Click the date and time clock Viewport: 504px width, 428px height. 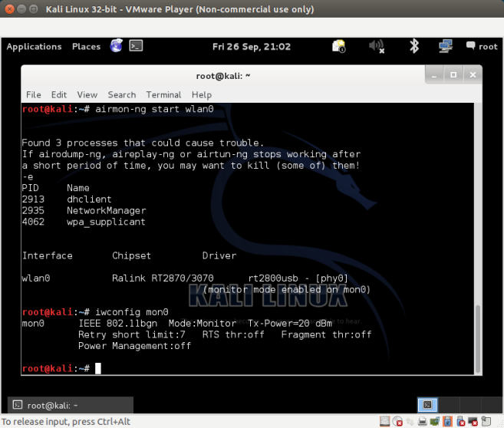click(x=251, y=46)
